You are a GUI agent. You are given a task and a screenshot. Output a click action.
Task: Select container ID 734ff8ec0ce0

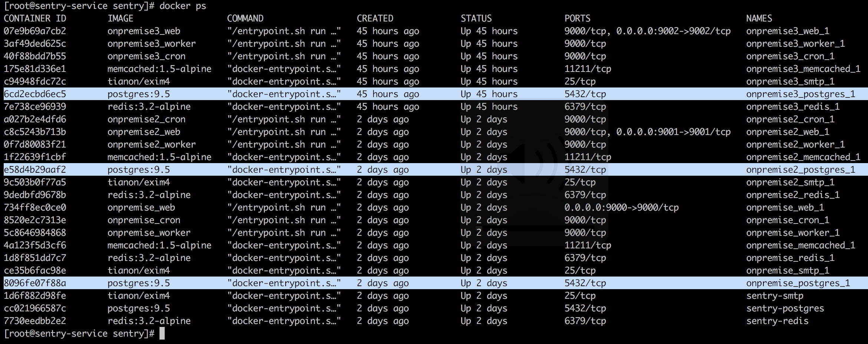coord(35,208)
